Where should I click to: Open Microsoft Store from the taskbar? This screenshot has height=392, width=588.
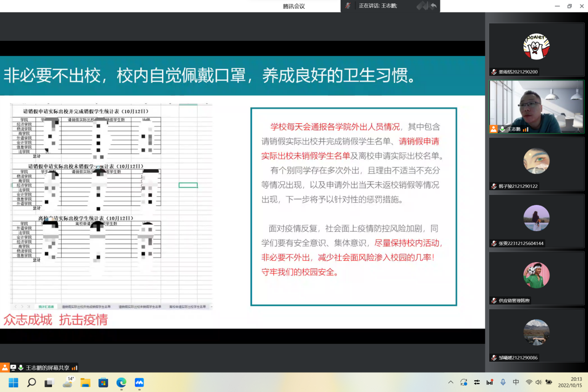[103, 383]
